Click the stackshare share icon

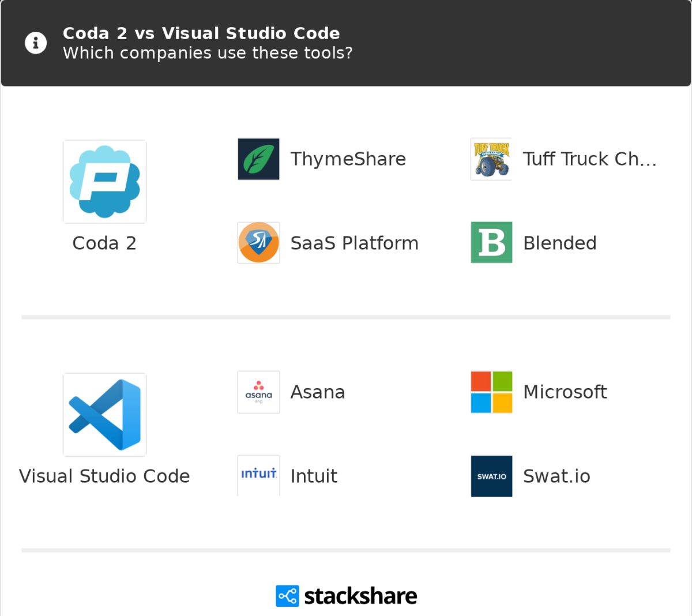coord(287,596)
